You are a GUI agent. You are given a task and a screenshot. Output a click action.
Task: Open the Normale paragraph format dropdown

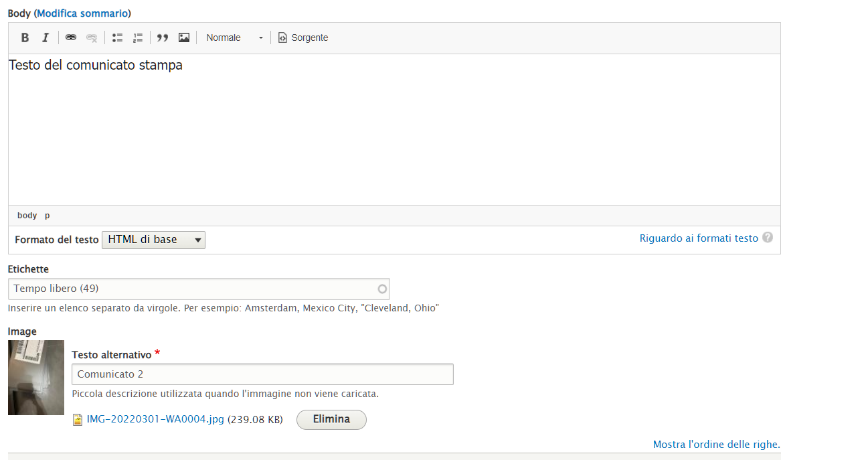234,37
